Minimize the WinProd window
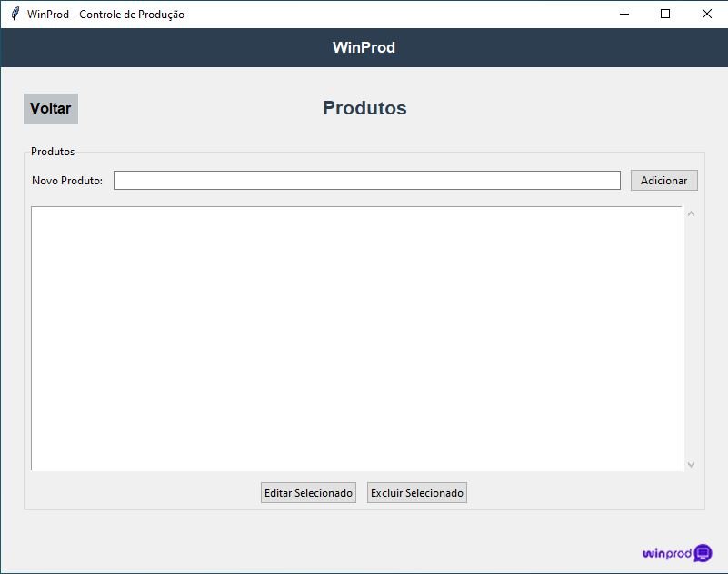728x574 pixels. (x=624, y=14)
